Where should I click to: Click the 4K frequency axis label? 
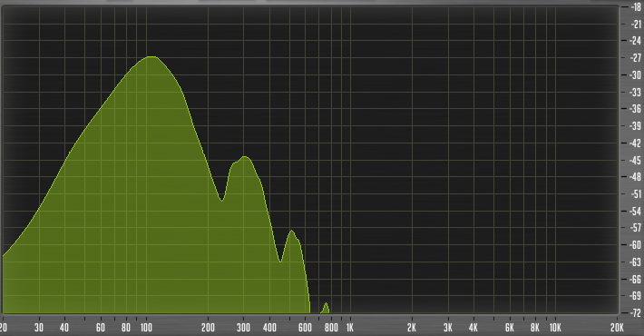(473, 328)
